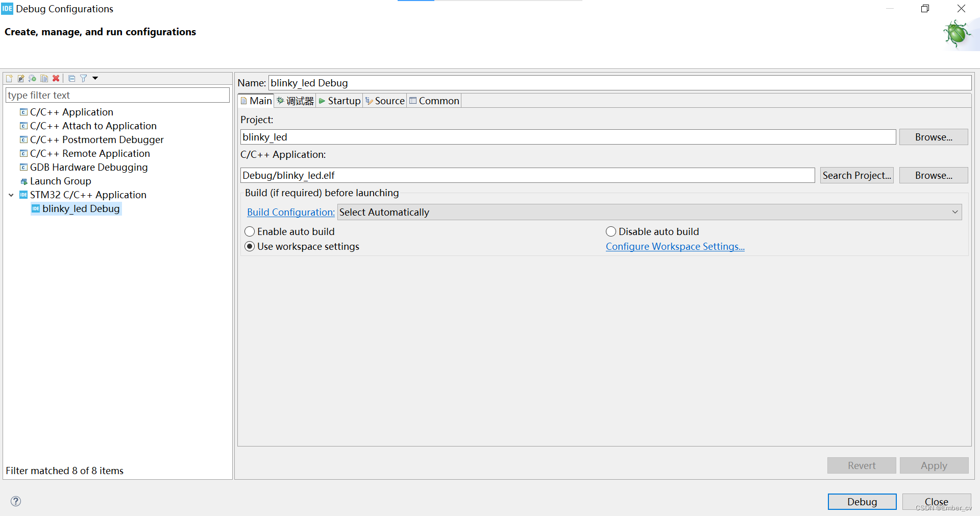The width and height of the screenshot is (980, 516).
Task: Start debugging with the Debug button
Action: point(862,502)
